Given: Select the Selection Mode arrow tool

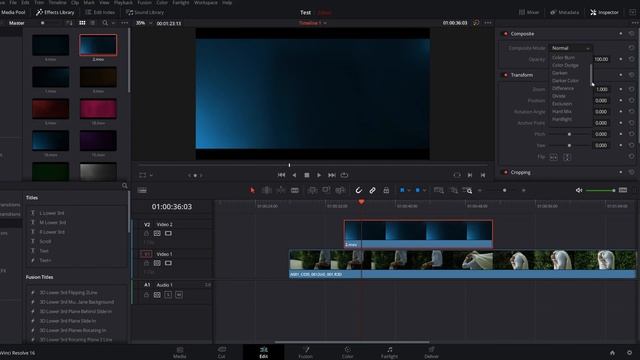Looking at the screenshot, I should coord(252,190).
